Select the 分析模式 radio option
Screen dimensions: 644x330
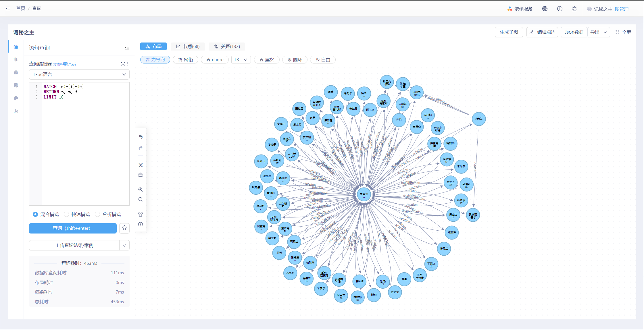coord(97,214)
